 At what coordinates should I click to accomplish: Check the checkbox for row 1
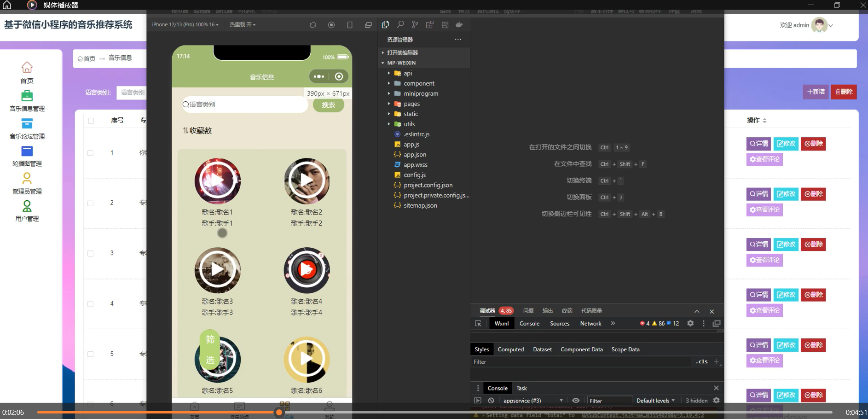pos(91,153)
